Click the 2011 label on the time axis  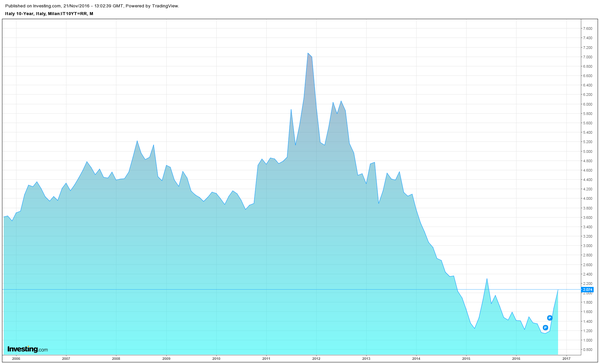coord(266,358)
